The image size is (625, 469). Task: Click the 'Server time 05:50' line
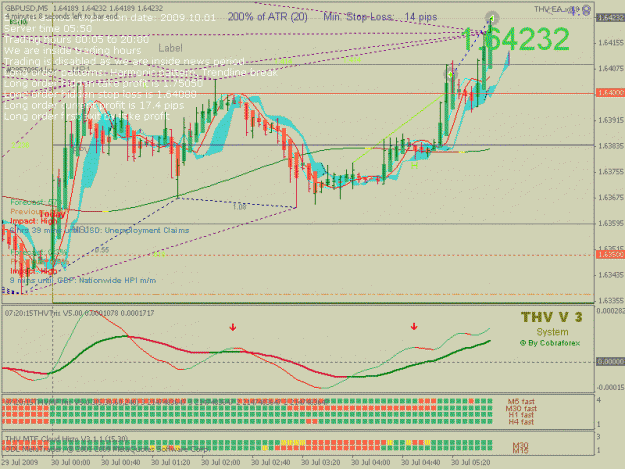[48, 29]
